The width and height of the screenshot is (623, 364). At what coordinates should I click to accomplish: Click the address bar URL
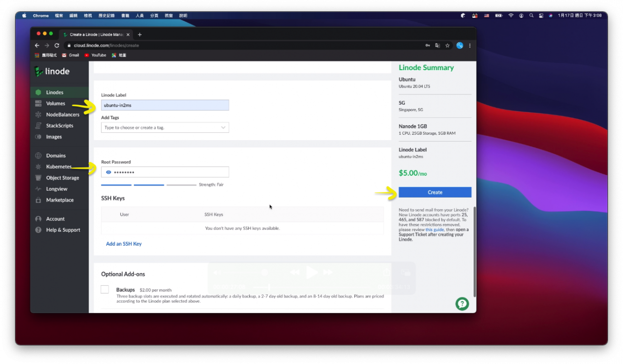106,45
